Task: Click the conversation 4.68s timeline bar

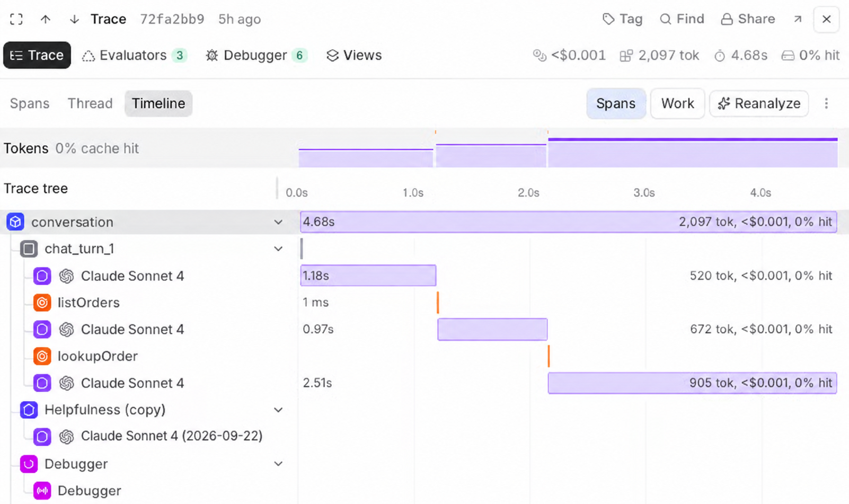Action: (x=569, y=222)
